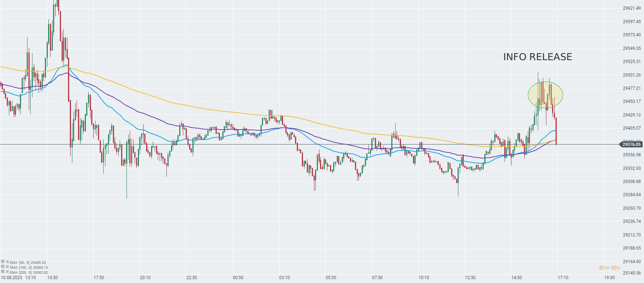
Task: Remove the EMA 100 indicator
Action: (7, 267)
